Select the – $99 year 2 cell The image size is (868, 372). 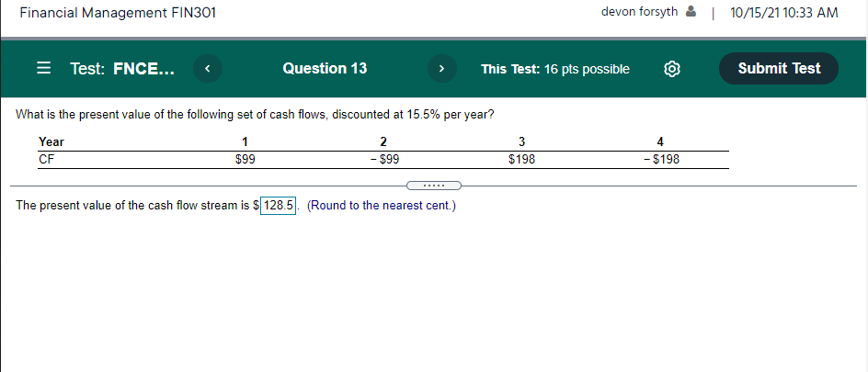(x=383, y=160)
